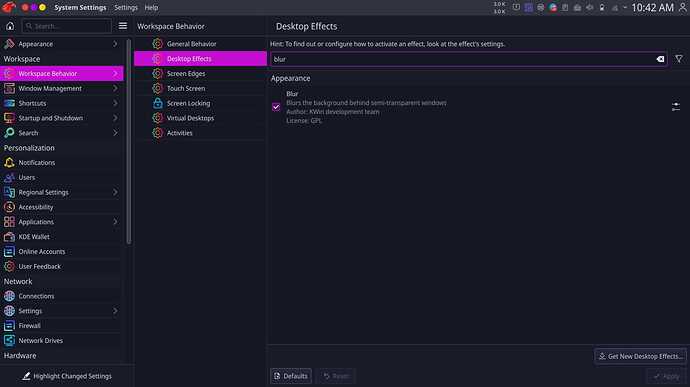This screenshot has width=690, height=387.
Task: Click the Workspace Behavior chevron
Action: point(115,74)
